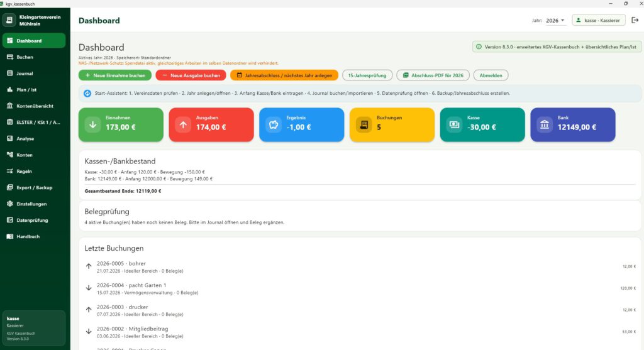
Task: Select booking 2026-0005 · bohrer
Action: pos(360,266)
